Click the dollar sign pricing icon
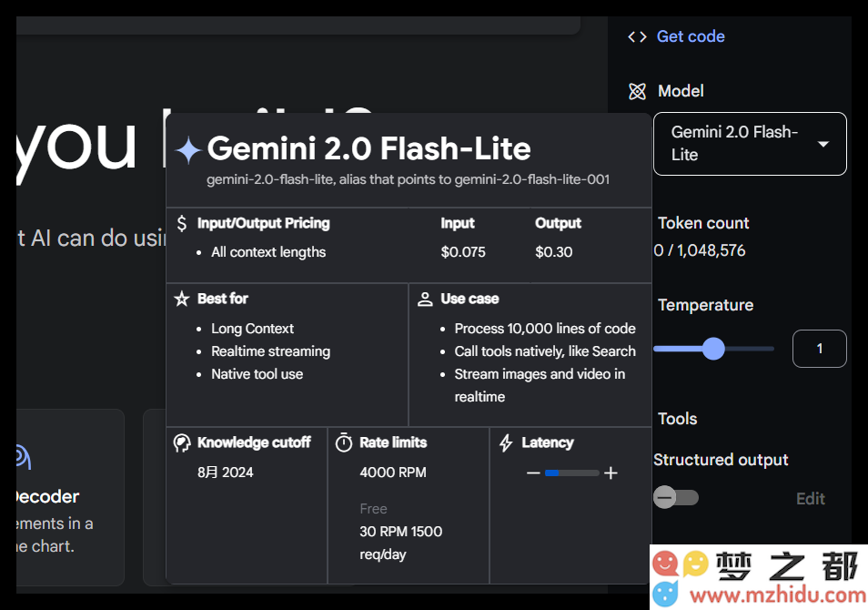 [x=182, y=223]
